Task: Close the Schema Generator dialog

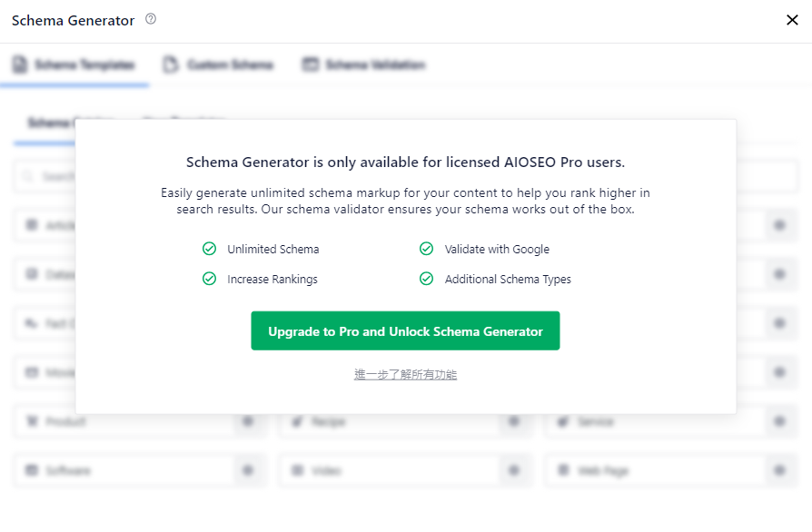Action: [x=792, y=20]
